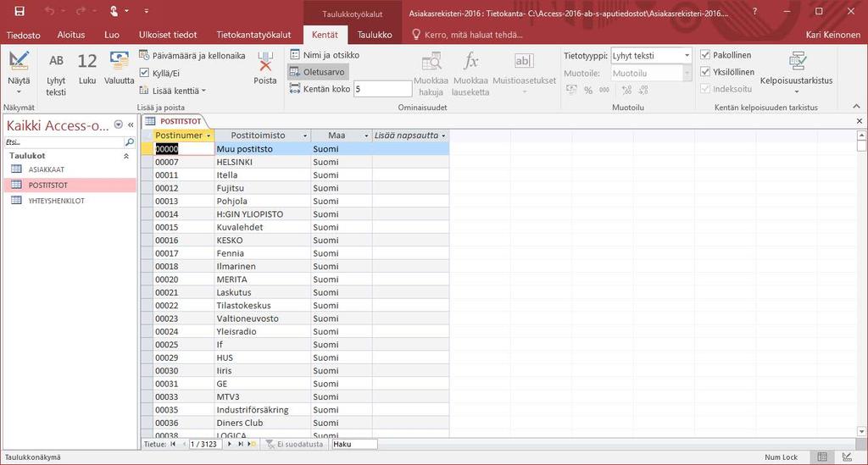Collapse navigation pane with double chevron
The image size is (868, 465).
pos(131,125)
